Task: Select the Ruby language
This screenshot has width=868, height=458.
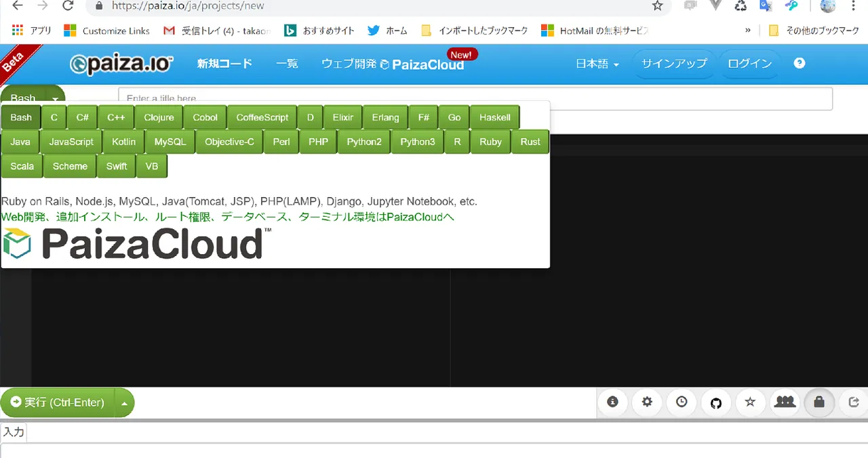Action: [490, 142]
